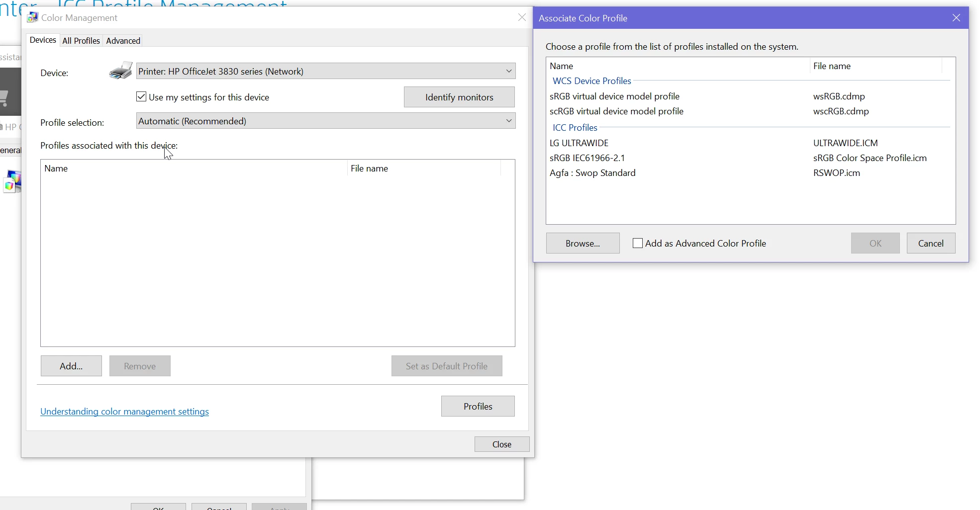Switch to the Devices tab

point(43,40)
